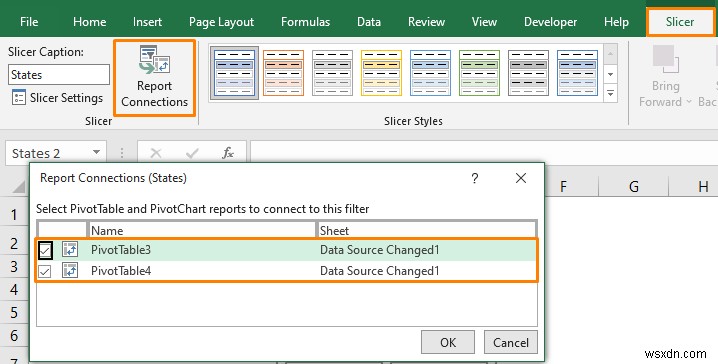Image resolution: width=718 pixels, height=364 pixels.
Task: Click the PivotTable3 row icon
Action: pyautogui.click(x=70, y=250)
